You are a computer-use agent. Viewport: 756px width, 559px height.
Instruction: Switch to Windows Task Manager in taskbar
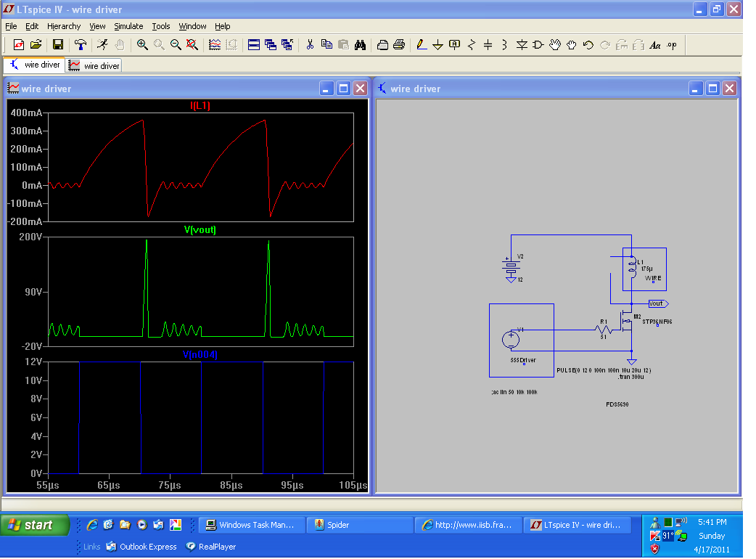[x=252, y=525]
